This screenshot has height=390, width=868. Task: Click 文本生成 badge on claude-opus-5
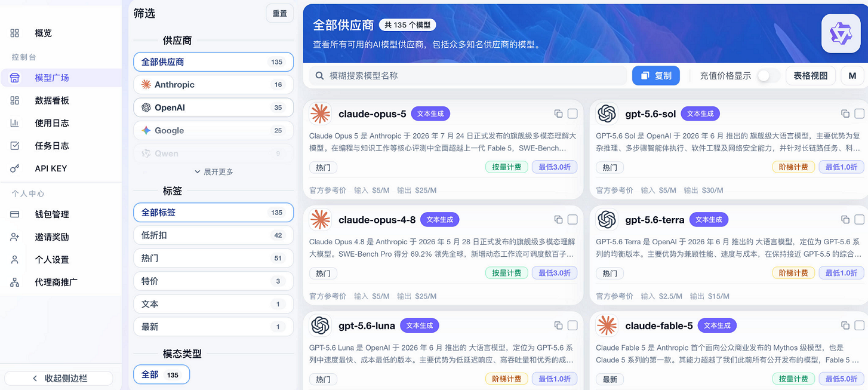click(430, 113)
